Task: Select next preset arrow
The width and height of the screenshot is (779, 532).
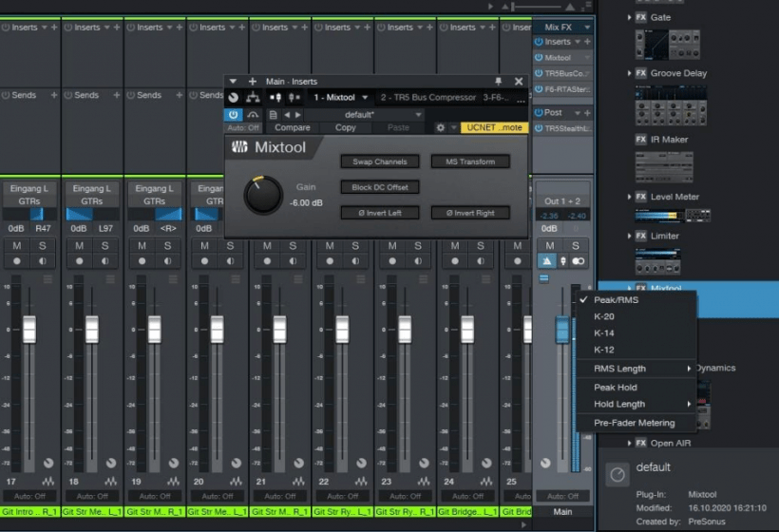Action: click(x=297, y=115)
